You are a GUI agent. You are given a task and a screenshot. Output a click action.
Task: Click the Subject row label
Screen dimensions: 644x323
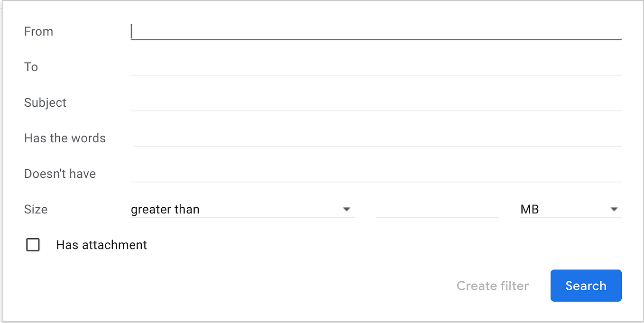coord(45,102)
